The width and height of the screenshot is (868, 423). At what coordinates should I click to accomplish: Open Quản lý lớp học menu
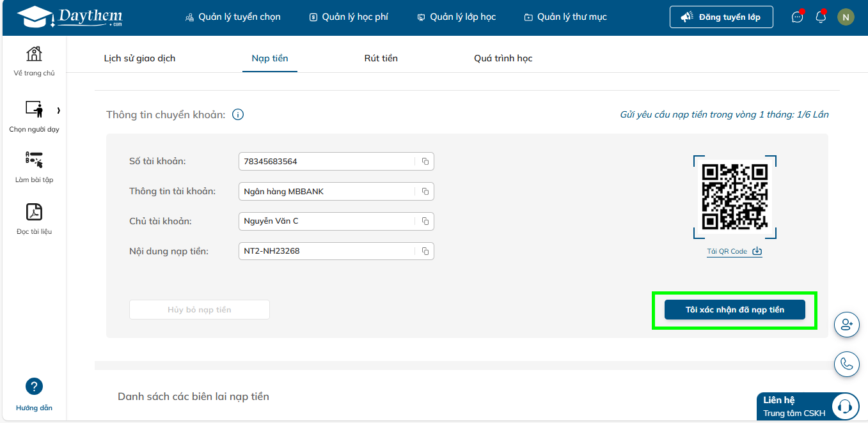click(x=456, y=17)
